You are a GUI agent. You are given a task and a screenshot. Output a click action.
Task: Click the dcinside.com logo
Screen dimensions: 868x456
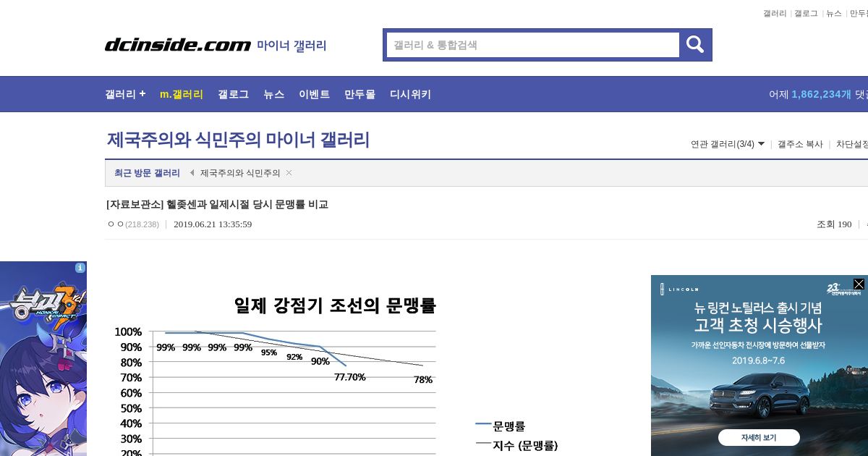(x=178, y=45)
